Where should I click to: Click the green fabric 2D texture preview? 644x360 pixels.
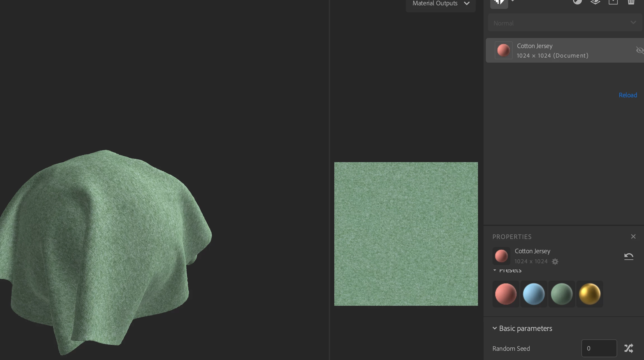[x=406, y=234]
